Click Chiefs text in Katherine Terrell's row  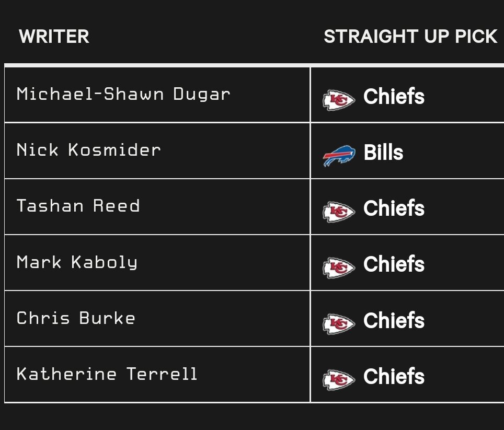tap(394, 376)
